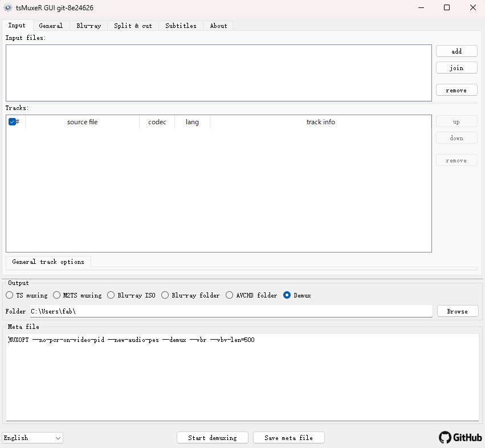Open the English language dropdown

(32, 438)
